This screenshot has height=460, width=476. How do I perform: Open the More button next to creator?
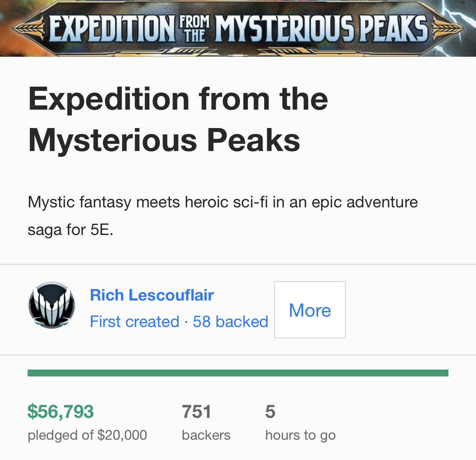tap(310, 310)
